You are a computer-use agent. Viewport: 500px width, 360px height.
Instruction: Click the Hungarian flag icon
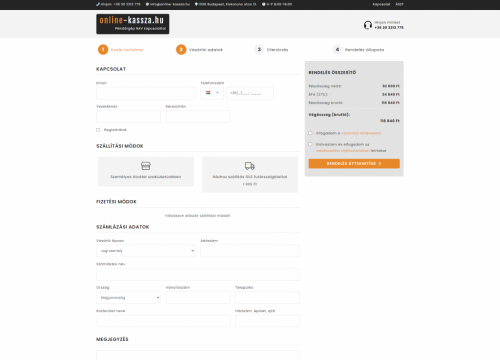208,93
